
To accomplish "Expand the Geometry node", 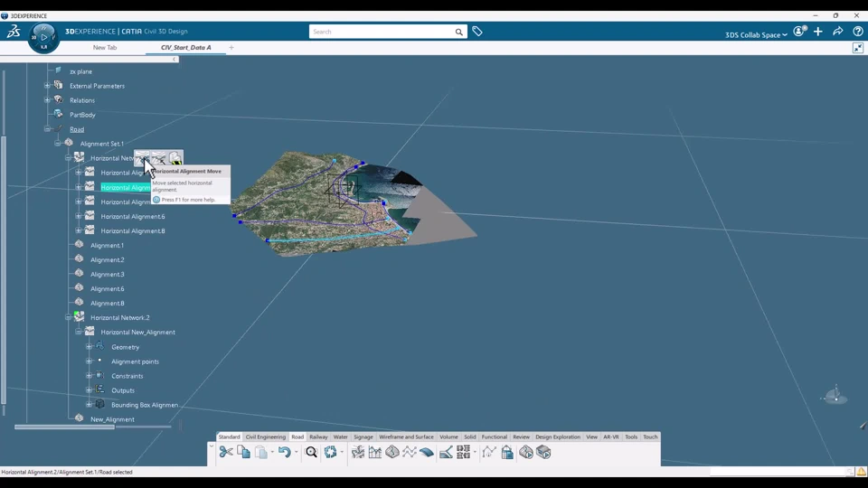I will pyautogui.click(x=90, y=347).
